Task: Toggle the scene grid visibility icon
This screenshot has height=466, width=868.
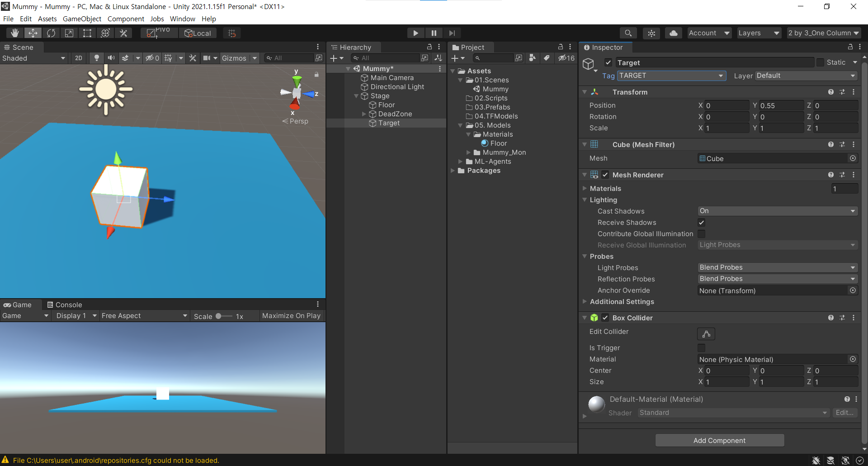Action: (168, 58)
